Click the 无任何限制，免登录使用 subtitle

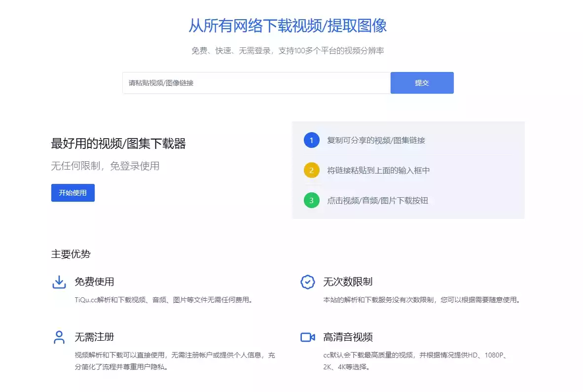(x=105, y=166)
